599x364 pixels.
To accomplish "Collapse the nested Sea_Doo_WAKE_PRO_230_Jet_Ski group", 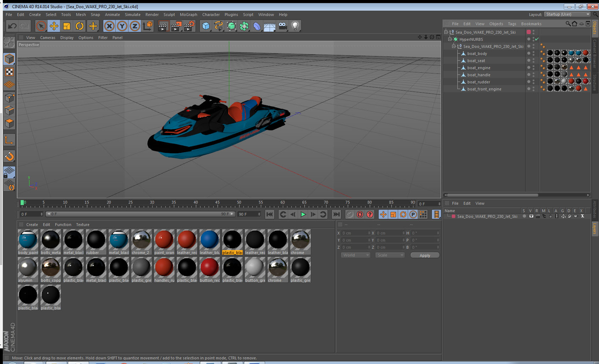I will pos(454,46).
